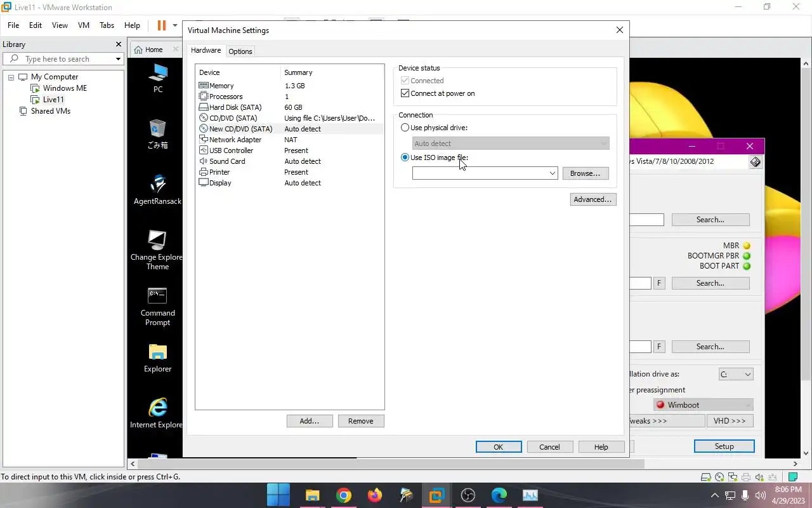The width and height of the screenshot is (812, 508).
Task: Switch to the Hardware tab
Action: point(206,51)
